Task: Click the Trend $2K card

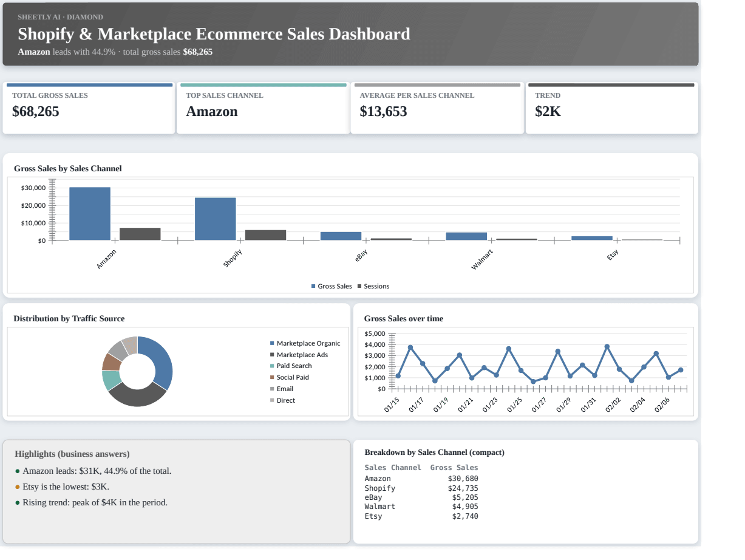Action: coord(611,108)
